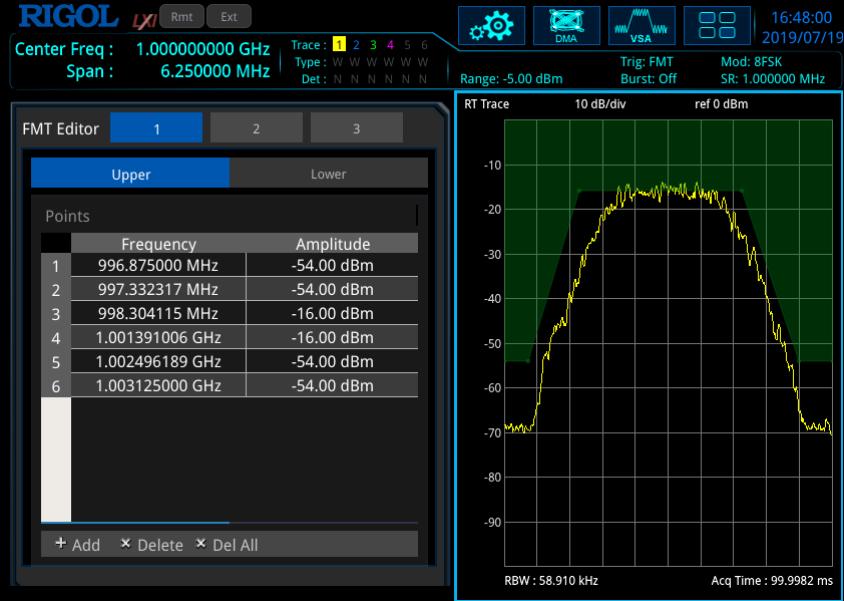Screen dimensions: 844x601
Task: Click the 10 dB/div scale label
Action: (600, 104)
